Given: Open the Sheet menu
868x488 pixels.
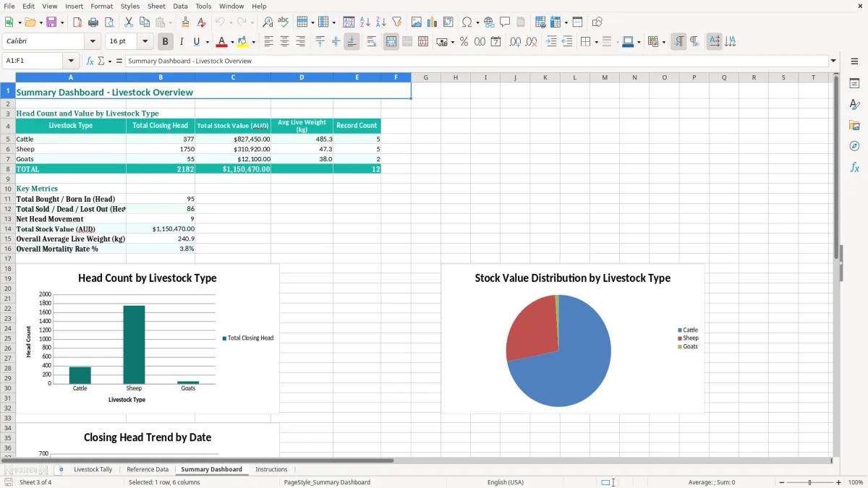Looking at the screenshot, I should pos(156,6).
